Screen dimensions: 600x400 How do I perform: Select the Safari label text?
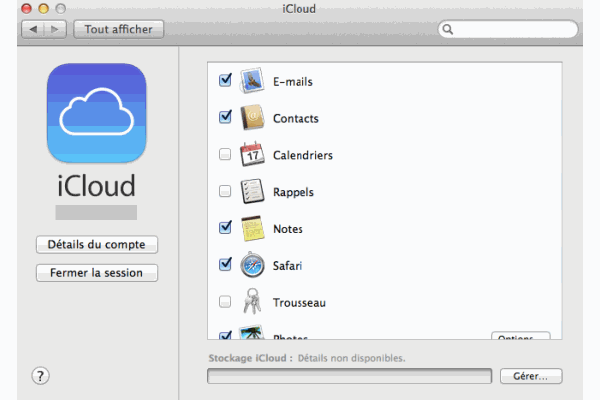(287, 266)
